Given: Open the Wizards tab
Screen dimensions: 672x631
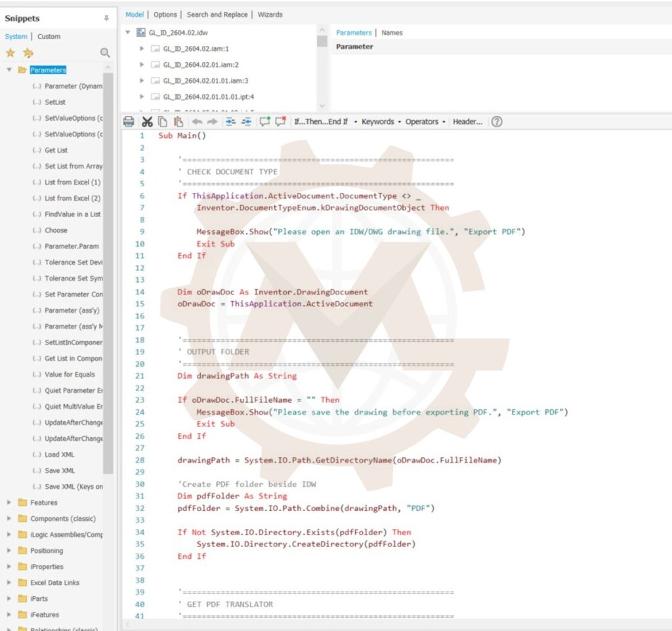Looking at the screenshot, I should (270, 14).
